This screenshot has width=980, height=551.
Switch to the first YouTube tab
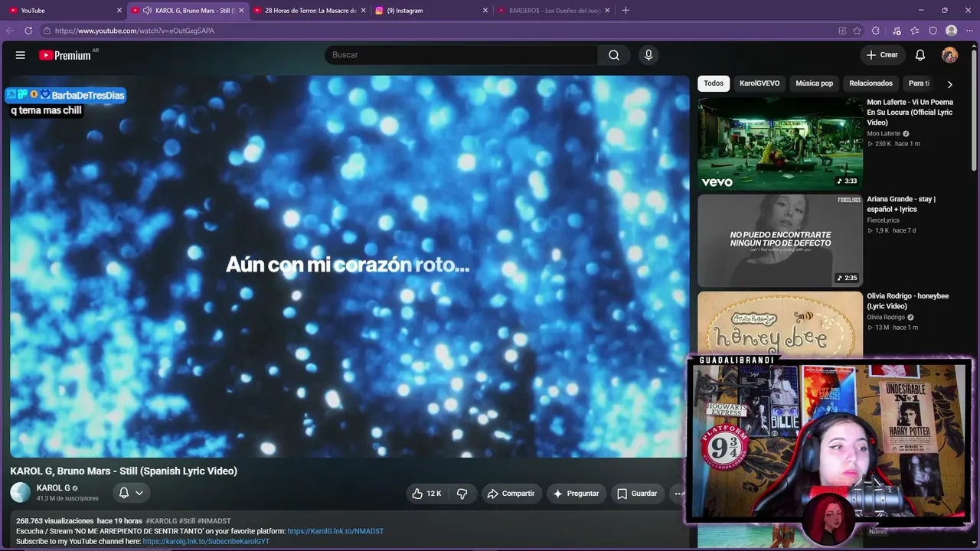coord(64,11)
